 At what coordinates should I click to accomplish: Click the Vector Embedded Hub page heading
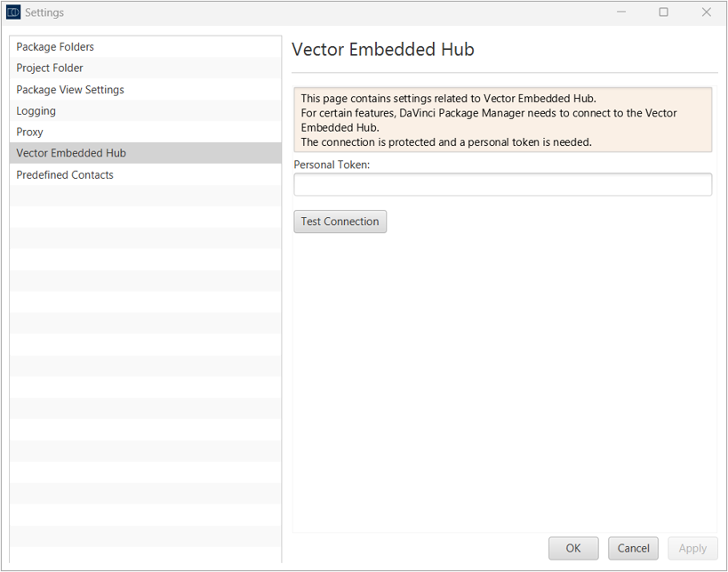tap(383, 49)
